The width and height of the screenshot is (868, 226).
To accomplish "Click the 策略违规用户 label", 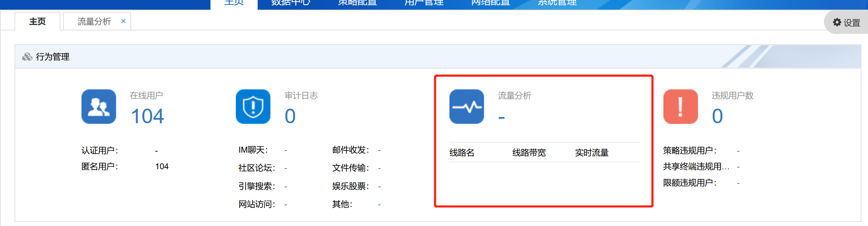I will coord(690,151).
